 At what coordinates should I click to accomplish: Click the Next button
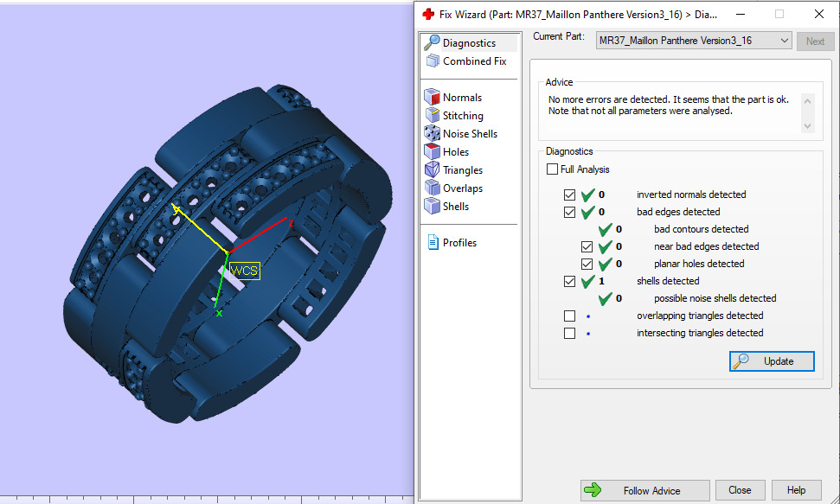(x=816, y=41)
